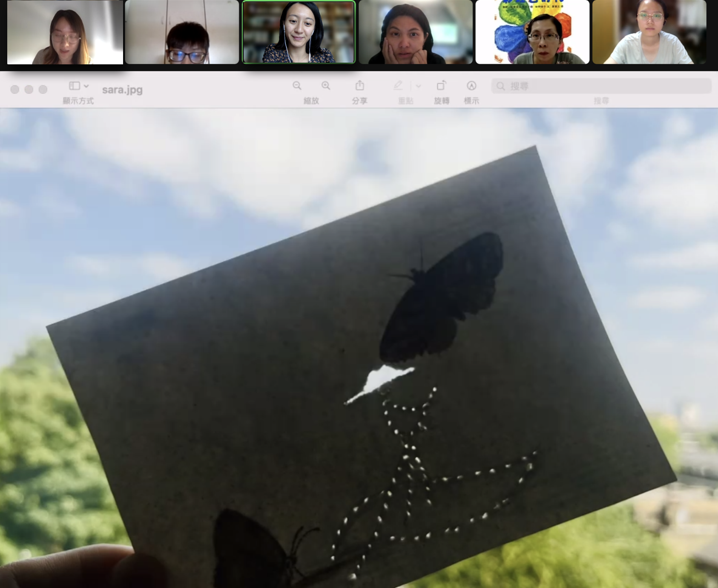
Task: Click the zoom out magnifier icon
Action: [x=297, y=86]
